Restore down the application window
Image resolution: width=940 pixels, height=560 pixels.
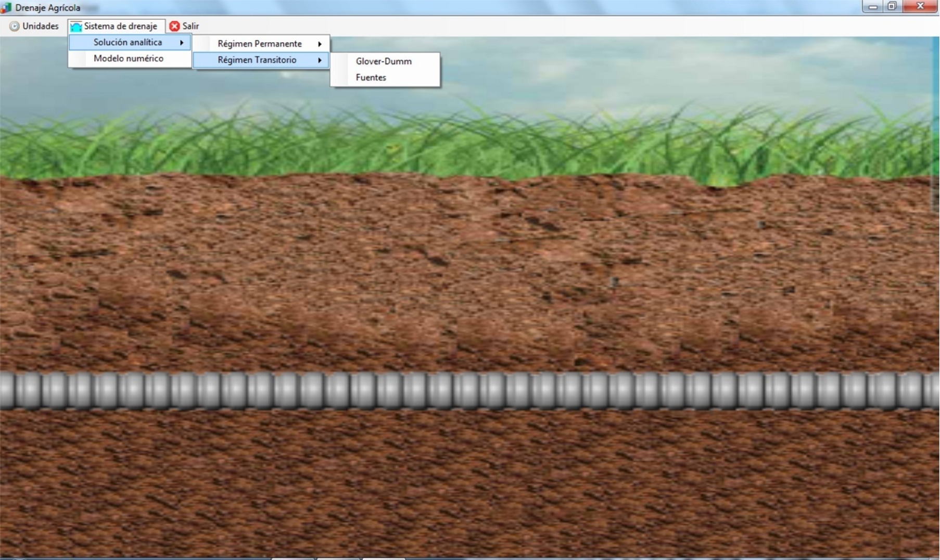(x=892, y=7)
